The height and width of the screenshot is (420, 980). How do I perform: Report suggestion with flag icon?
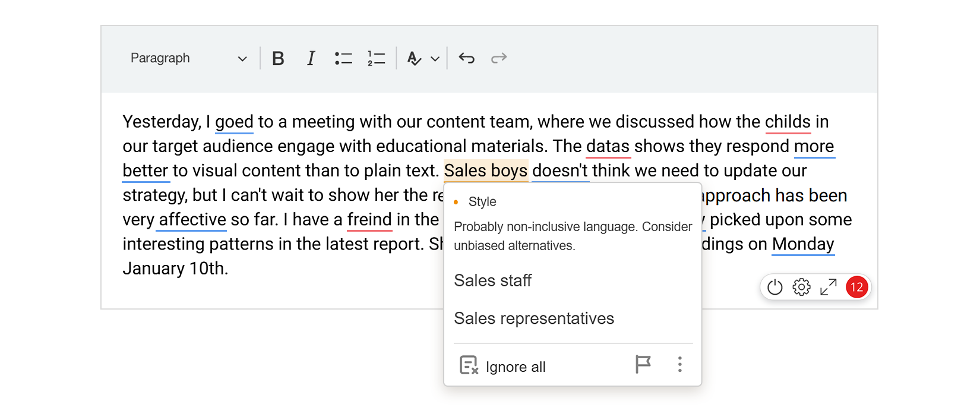tap(643, 364)
